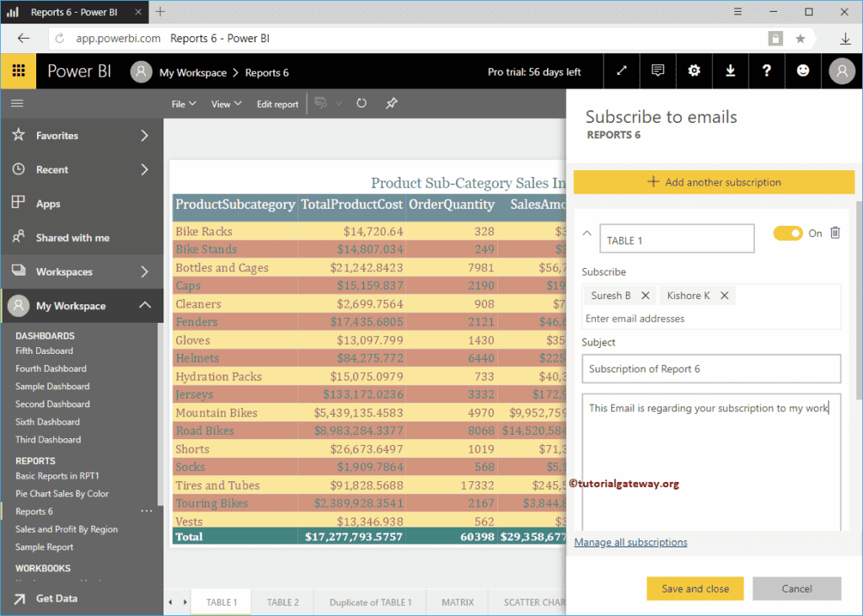Viewport: 863px width, 616px height.
Task: Remove Suresh B from subscribers
Action: pos(646,296)
